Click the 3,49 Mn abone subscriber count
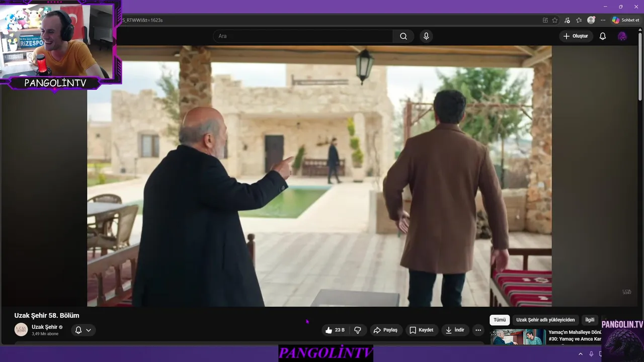 (45, 334)
